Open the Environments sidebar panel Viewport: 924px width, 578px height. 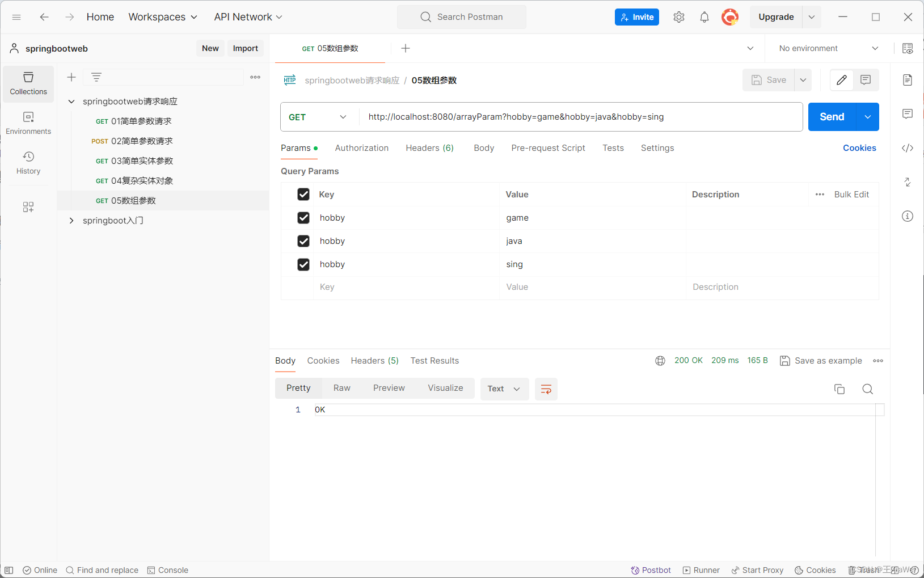pos(28,123)
